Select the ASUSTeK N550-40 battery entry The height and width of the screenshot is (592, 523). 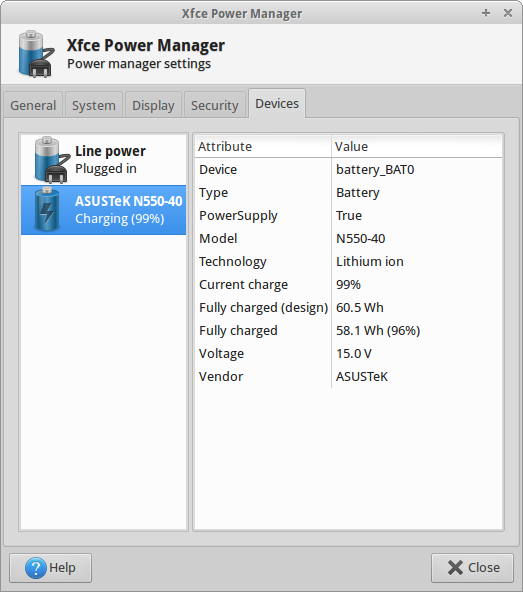tap(103, 210)
